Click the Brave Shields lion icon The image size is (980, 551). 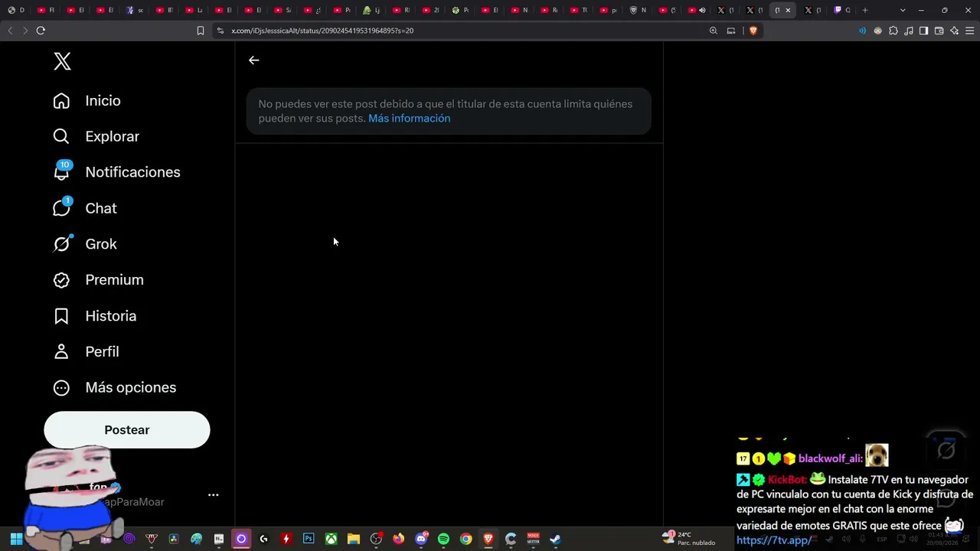click(x=753, y=31)
